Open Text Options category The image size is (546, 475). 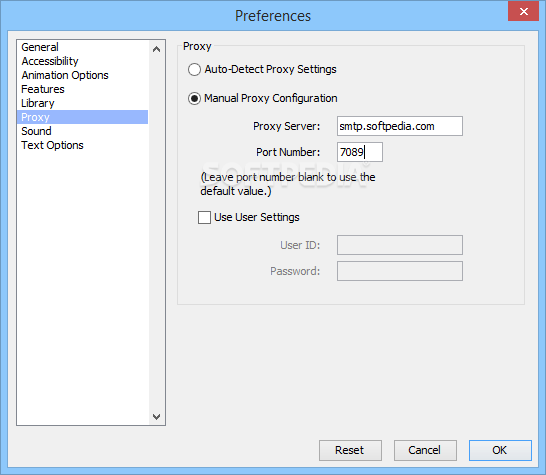(x=83, y=145)
